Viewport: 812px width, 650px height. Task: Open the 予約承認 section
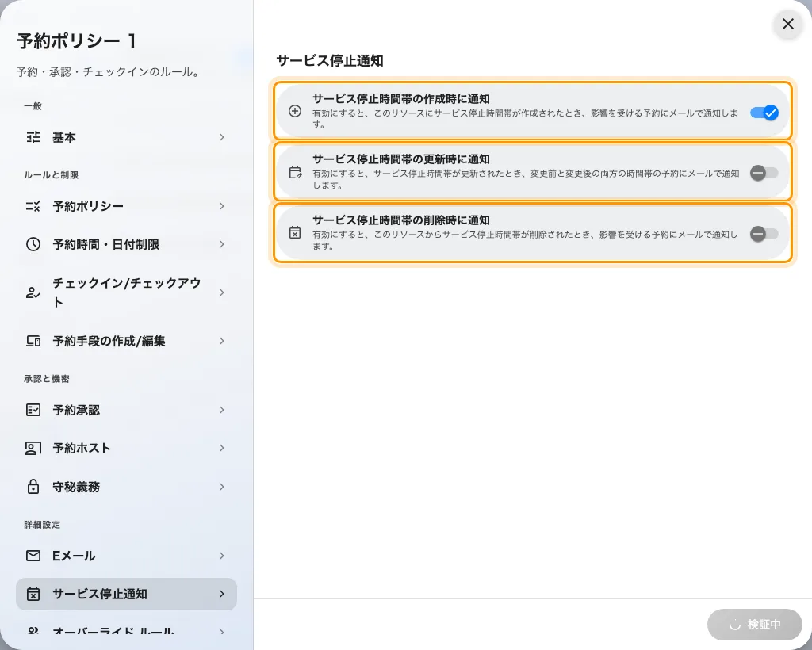(x=126, y=410)
